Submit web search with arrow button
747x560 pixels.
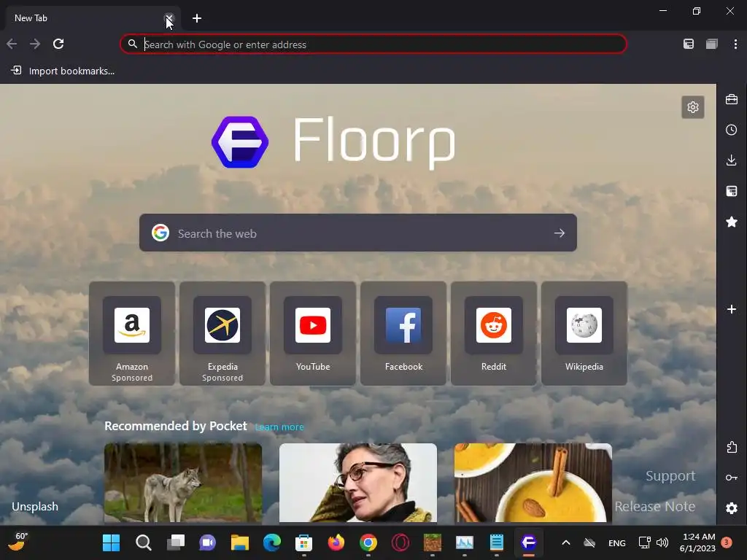coord(560,233)
